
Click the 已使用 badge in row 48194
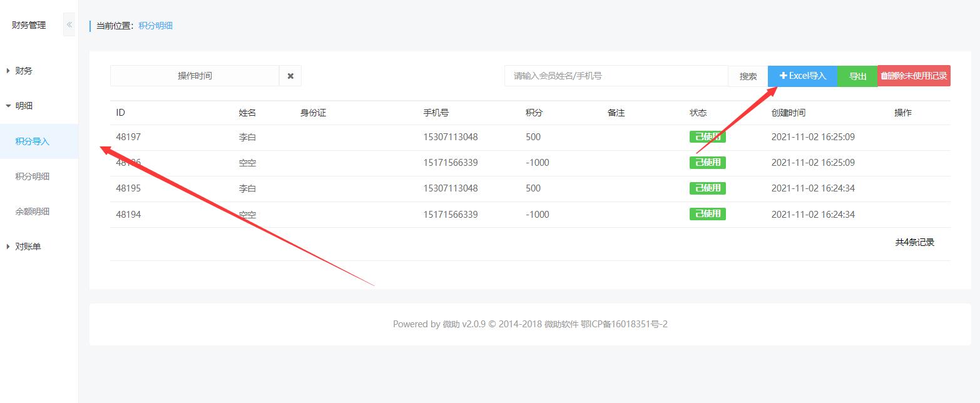point(707,214)
